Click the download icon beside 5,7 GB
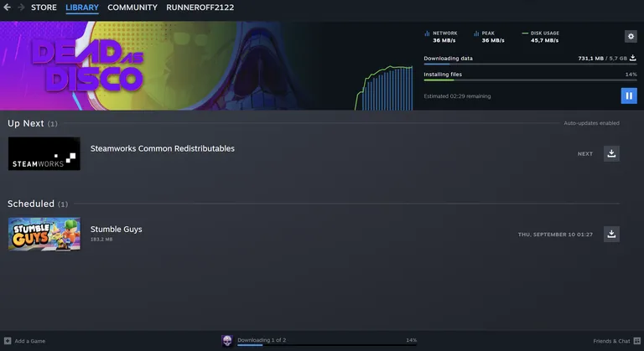Image resolution: width=644 pixels, height=351 pixels. (x=633, y=58)
